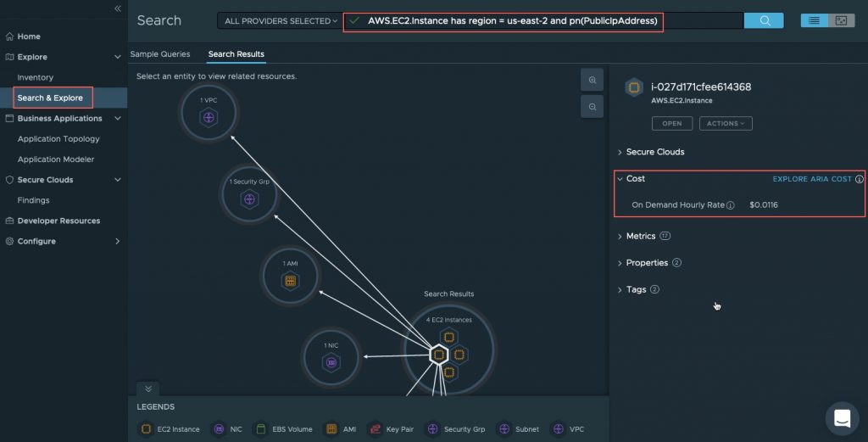
Task: Open Findings in the sidebar
Action: click(x=33, y=200)
